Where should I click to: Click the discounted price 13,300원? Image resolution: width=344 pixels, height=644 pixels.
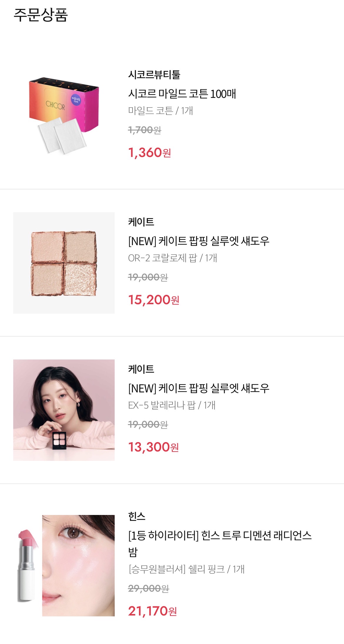(x=153, y=447)
